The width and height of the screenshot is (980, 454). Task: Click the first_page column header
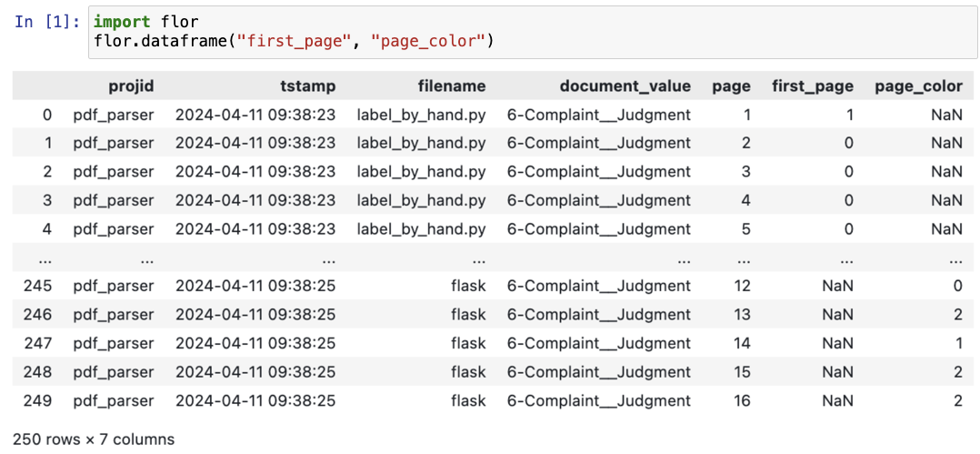point(813,86)
